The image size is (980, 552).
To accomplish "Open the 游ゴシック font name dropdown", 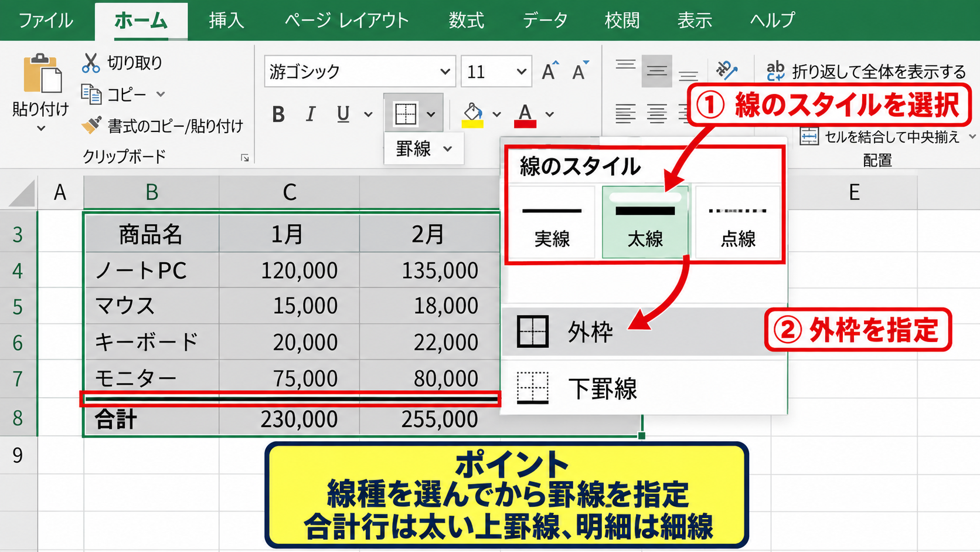I will point(445,72).
